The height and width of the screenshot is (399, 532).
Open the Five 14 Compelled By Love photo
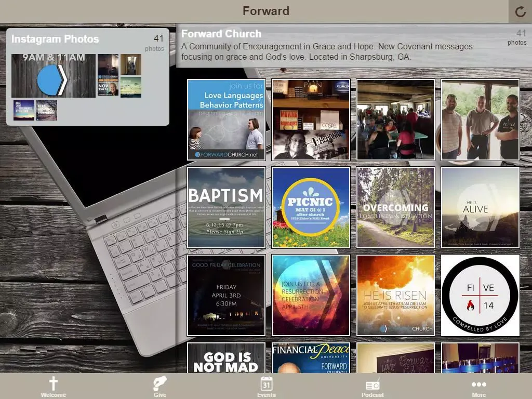480,296
